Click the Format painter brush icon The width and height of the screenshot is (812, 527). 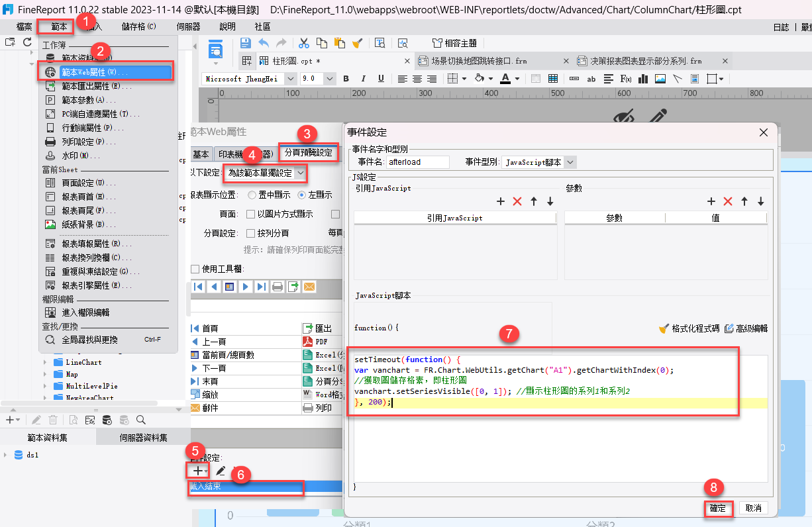click(358, 43)
